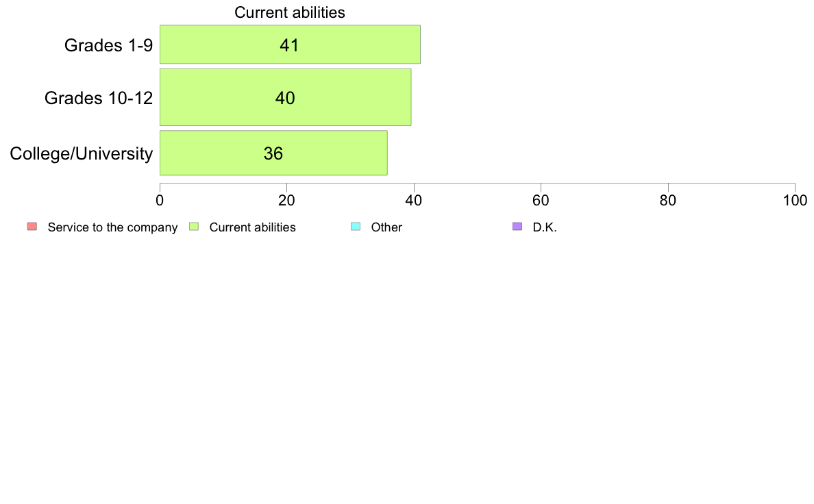Select the D.K. legend label
Image resolution: width=814 pixels, height=504 pixels.
[545, 227]
